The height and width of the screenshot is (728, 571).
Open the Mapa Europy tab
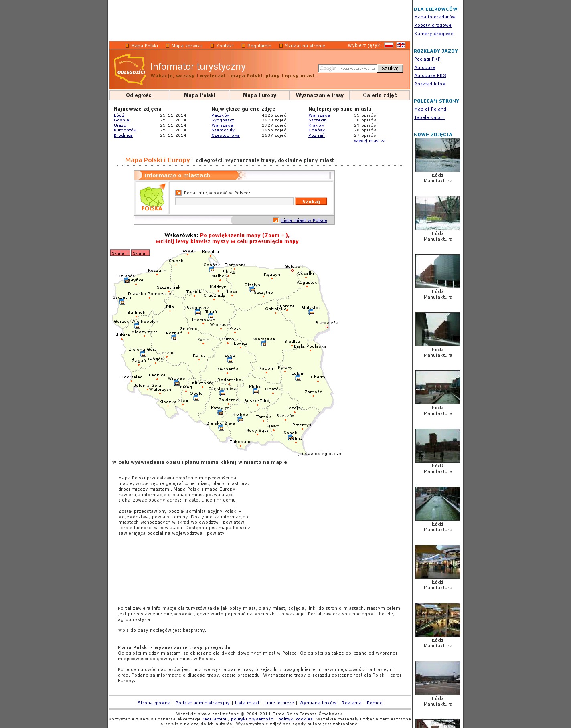259,95
